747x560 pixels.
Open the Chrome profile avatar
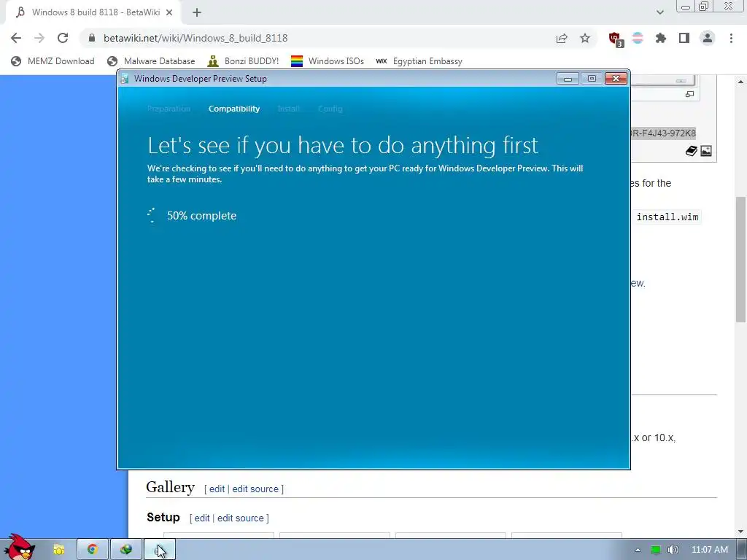(708, 38)
